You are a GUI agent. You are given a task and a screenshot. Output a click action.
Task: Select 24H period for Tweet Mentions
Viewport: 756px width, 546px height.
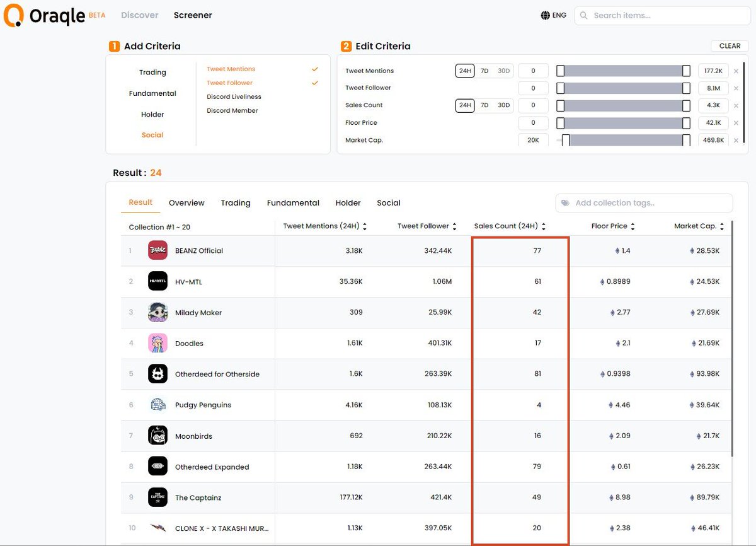pyautogui.click(x=465, y=71)
